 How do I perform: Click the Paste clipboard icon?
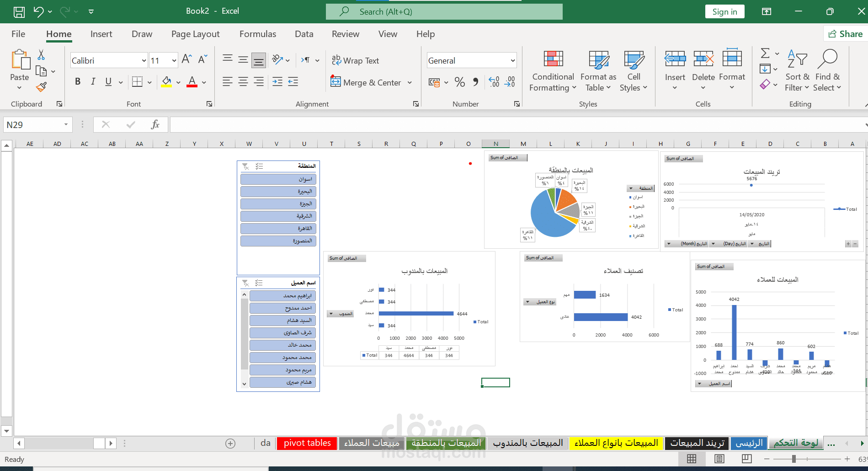tap(20, 60)
